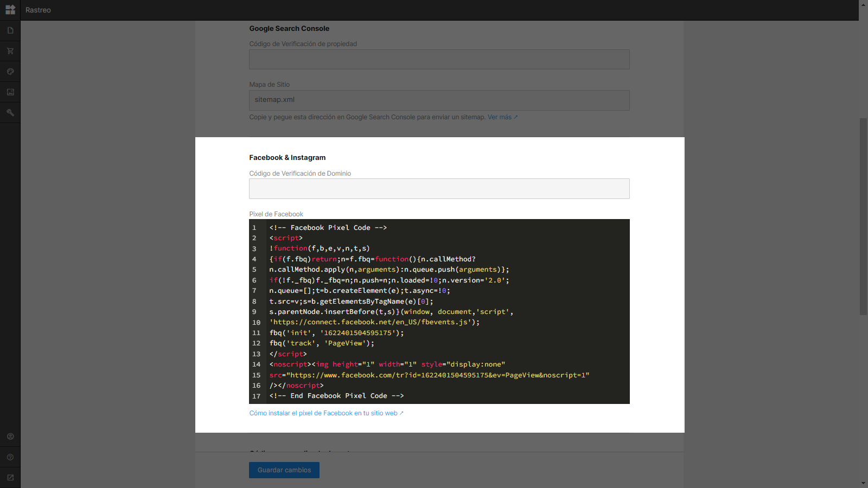The height and width of the screenshot is (488, 868).
Task: Open the shopping cart store icon
Action: coord(10,51)
